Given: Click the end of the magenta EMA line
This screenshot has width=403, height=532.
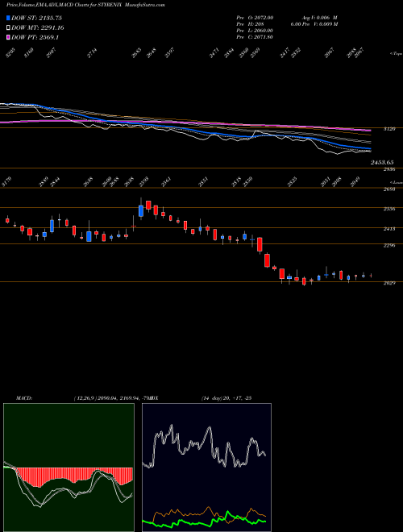Looking at the screenshot, I should click(x=370, y=131).
